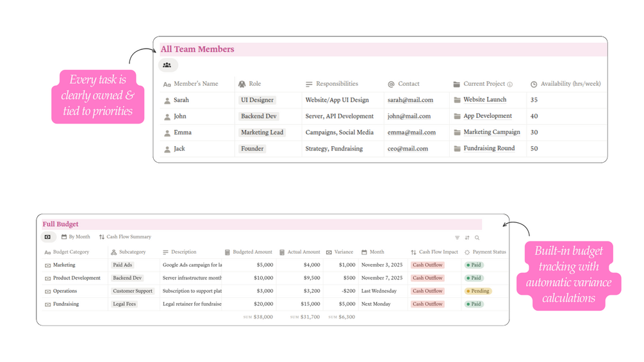
Task: Click the Marketing Lead role tag
Action: coord(262,133)
